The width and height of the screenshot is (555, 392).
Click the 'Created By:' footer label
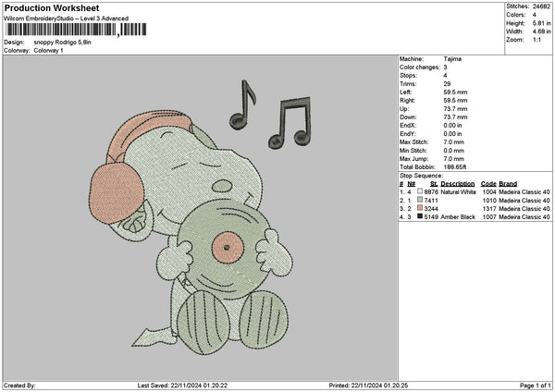tap(19, 386)
